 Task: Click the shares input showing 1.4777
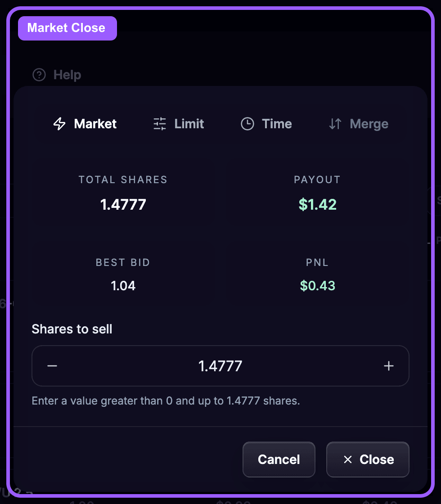coord(220,366)
